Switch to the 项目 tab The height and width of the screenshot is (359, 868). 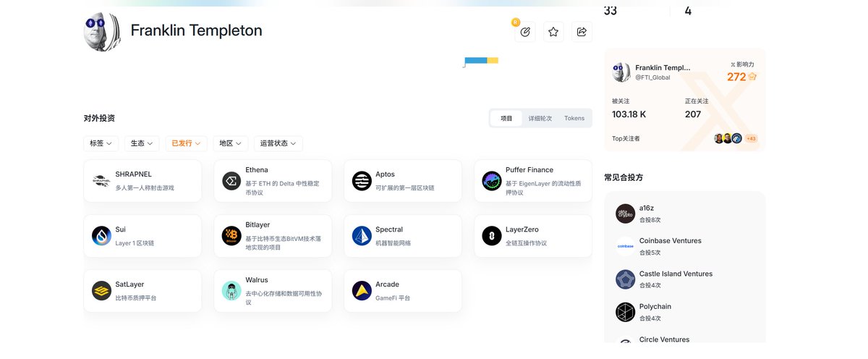tap(506, 118)
